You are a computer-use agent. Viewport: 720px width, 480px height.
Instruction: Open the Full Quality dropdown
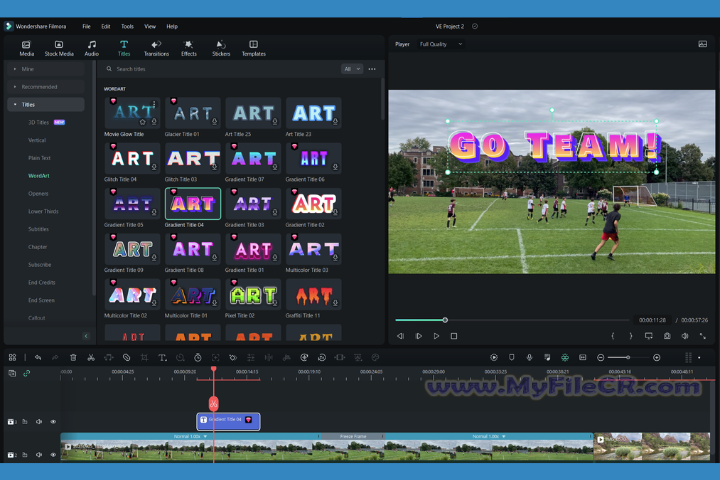pyautogui.click(x=441, y=44)
